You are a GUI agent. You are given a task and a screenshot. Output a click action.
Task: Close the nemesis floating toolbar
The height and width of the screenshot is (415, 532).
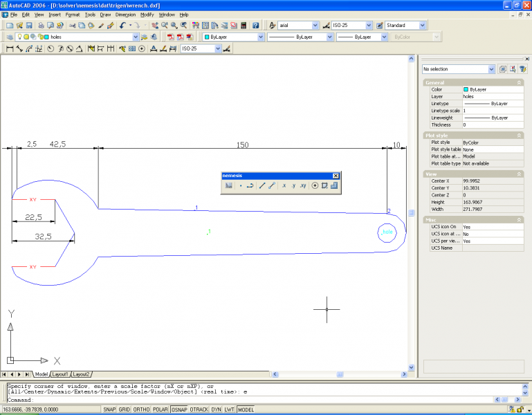[x=336, y=176]
